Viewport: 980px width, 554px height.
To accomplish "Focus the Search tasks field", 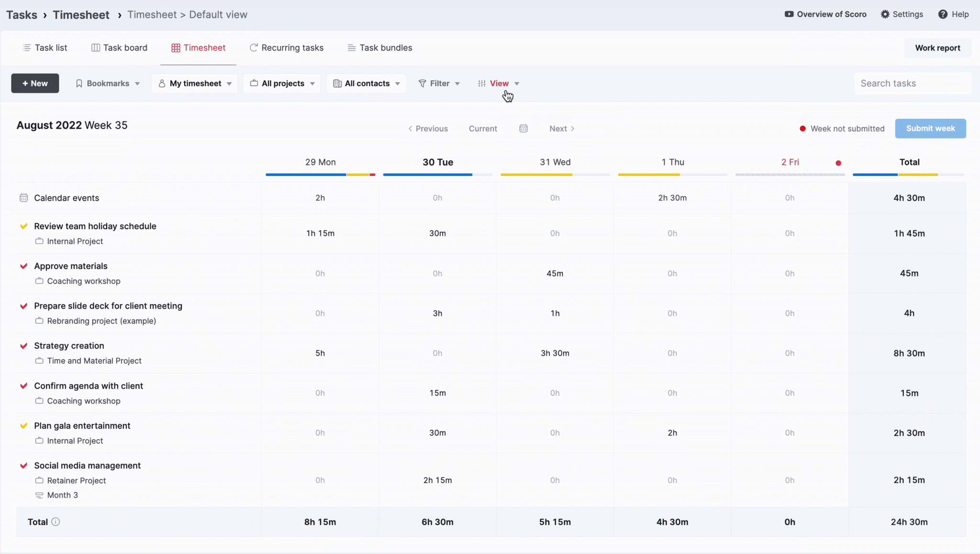I will click(x=913, y=83).
